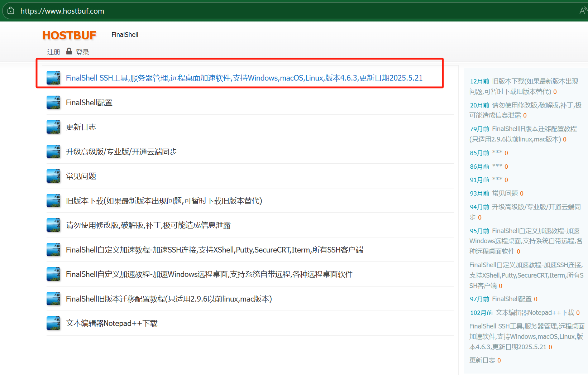
Task: Open 文本编辑器Notepad++下载 post in main list
Action: [x=112, y=323]
